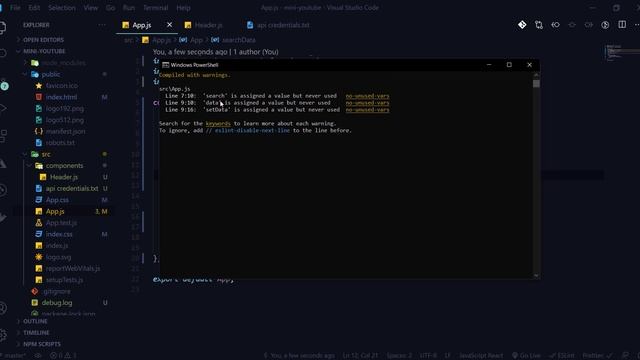Screen dimensions: 640x360
Task: Open the Help menu in VS Code
Action: (x=183, y=8)
